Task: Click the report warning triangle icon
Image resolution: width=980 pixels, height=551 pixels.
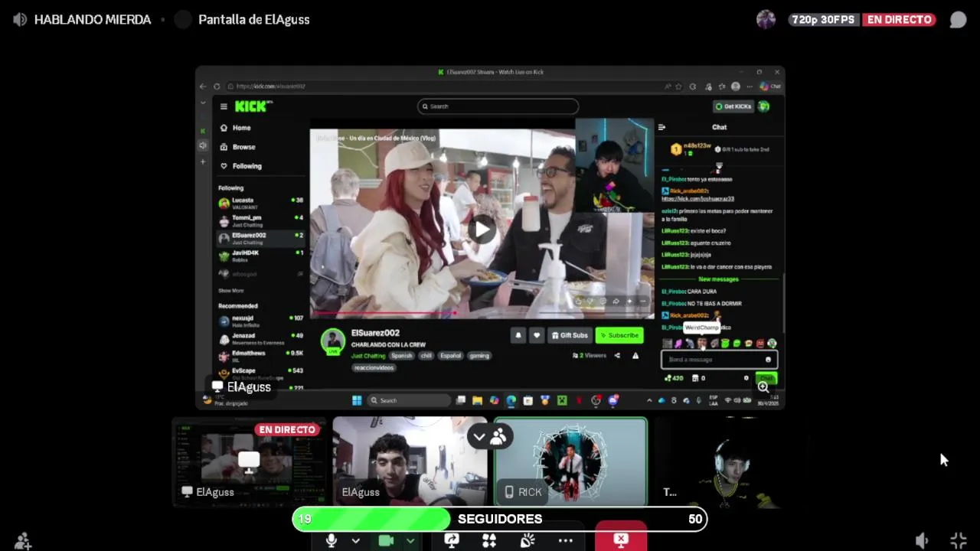Action: pyautogui.click(x=635, y=356)
